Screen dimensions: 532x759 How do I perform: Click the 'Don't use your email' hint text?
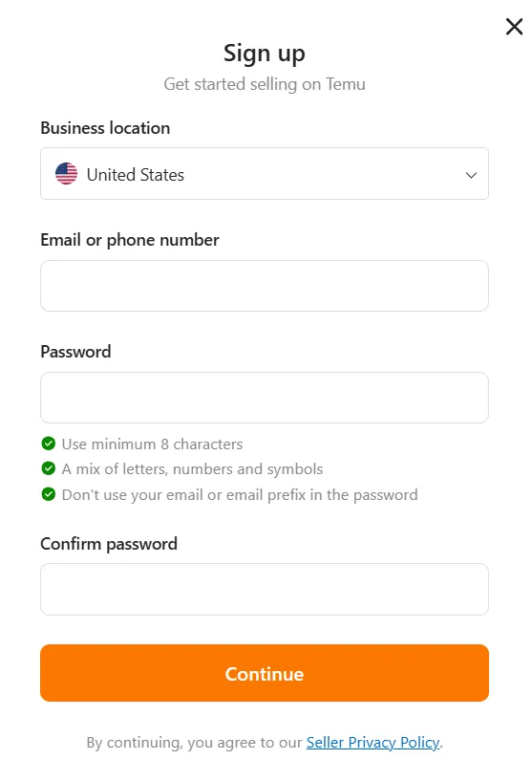pos(240,495)
